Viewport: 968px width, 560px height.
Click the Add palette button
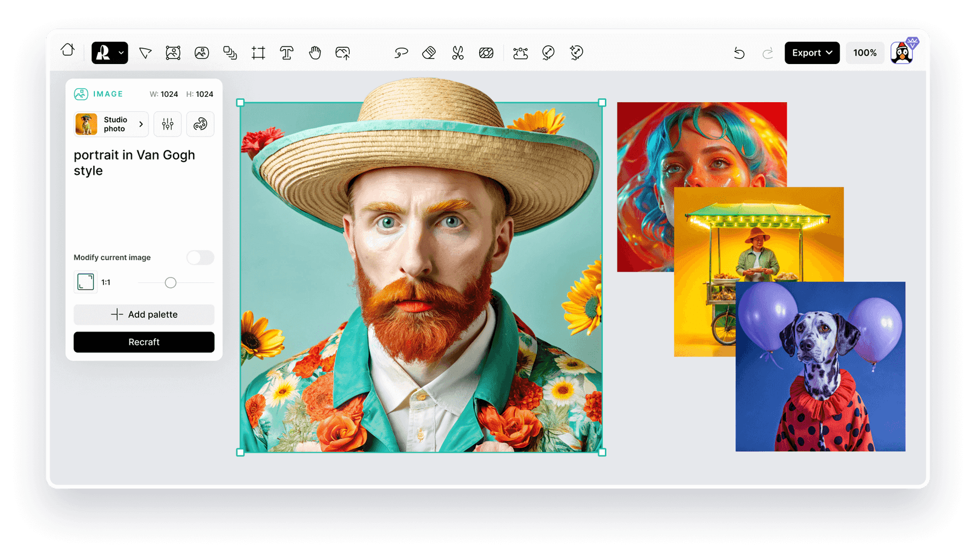click(x=143, y=314)
